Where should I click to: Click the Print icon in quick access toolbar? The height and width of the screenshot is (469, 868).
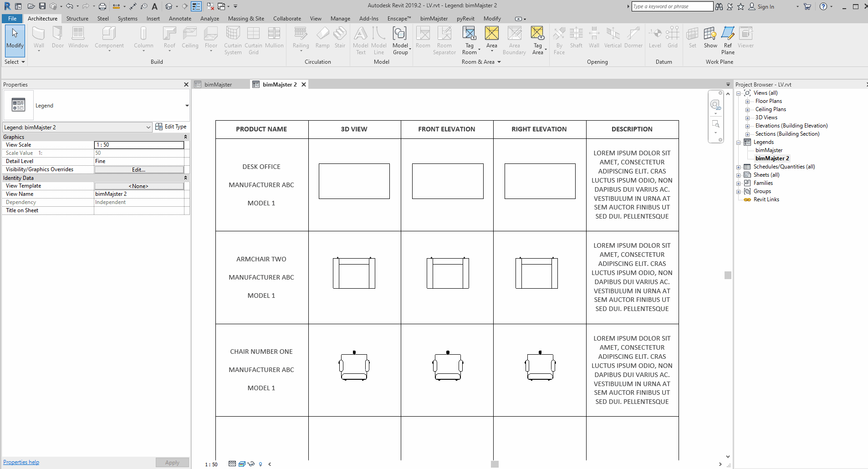click(x=102, y=6)
